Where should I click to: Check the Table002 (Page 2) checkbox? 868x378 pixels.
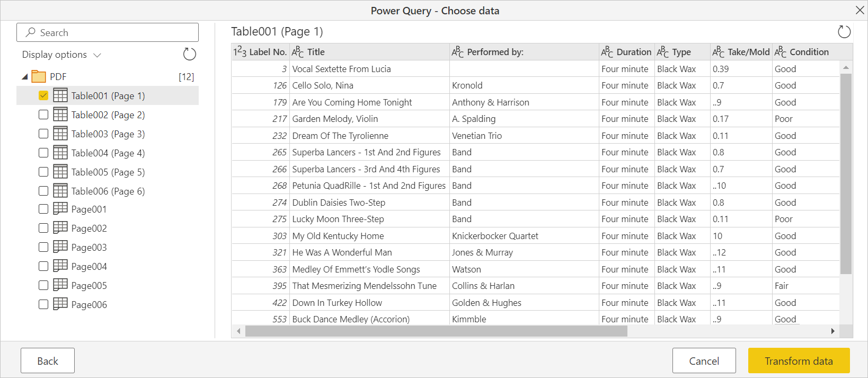[43, 115]
